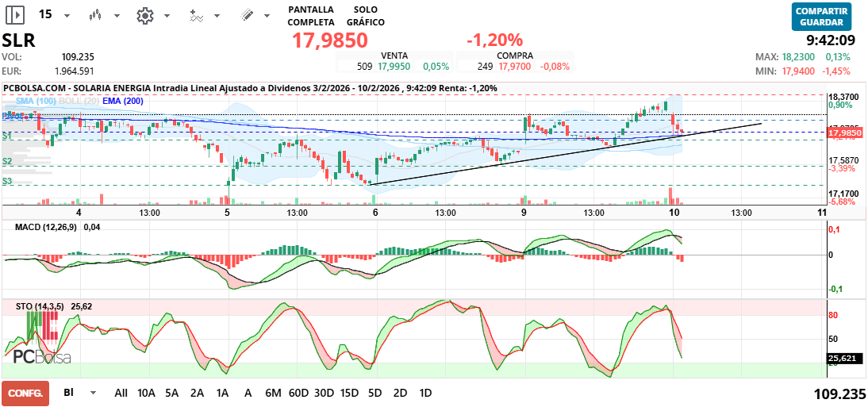868x411 pixels.
Task: Open the candlestick chart type icon
Action: [x=96, y=15]
